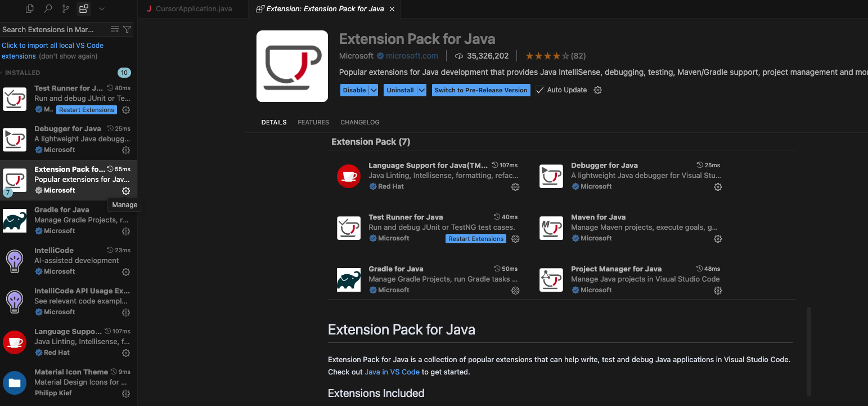The width and height of the screenshot is (868, 406).
Task: Open settings gear next to Auto Update
Action: (x=598, y=90)
